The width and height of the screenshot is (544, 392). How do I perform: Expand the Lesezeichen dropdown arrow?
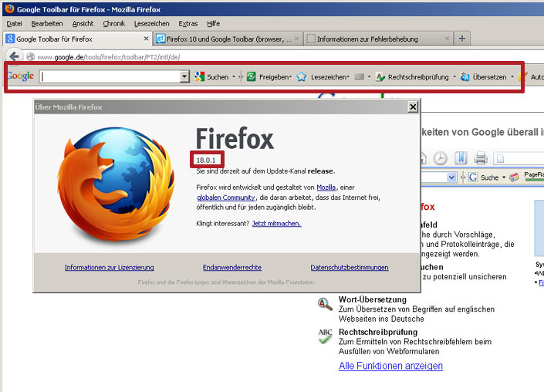click(348, 76)
